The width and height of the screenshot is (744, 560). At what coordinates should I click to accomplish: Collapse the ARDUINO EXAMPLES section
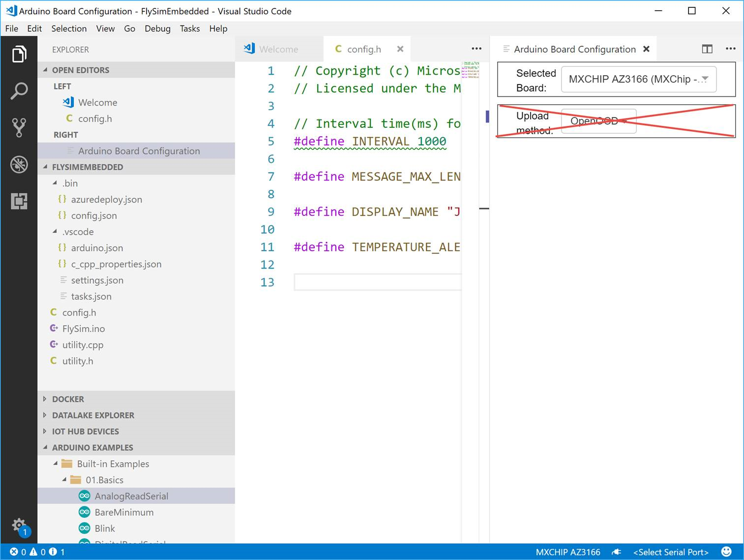coord(136,447)
